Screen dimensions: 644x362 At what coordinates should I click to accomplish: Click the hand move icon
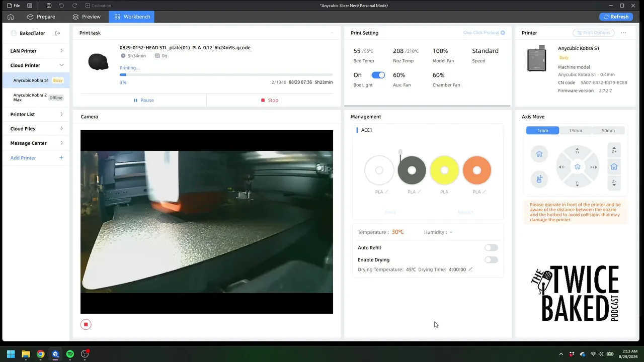(539, 179)
